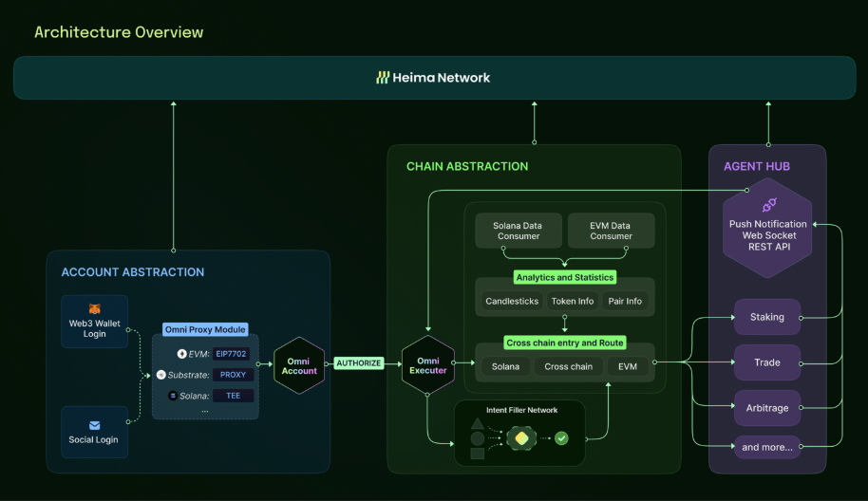This screenshot has height=501, width=868.
Task: Click the yellow diamond filler icon
Action: [519, 438]
